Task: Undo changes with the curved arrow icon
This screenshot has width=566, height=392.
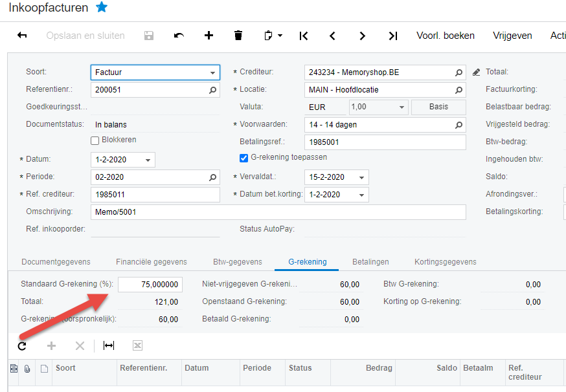Action: pos(179,36)
